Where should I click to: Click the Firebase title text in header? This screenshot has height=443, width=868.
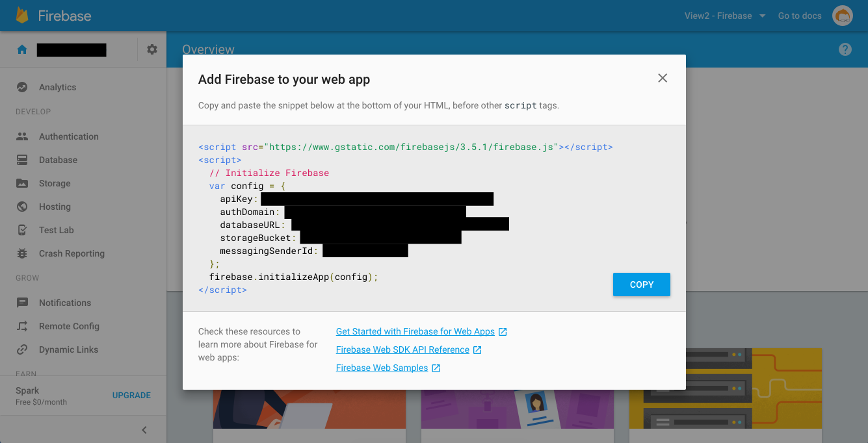coord(64,16)
